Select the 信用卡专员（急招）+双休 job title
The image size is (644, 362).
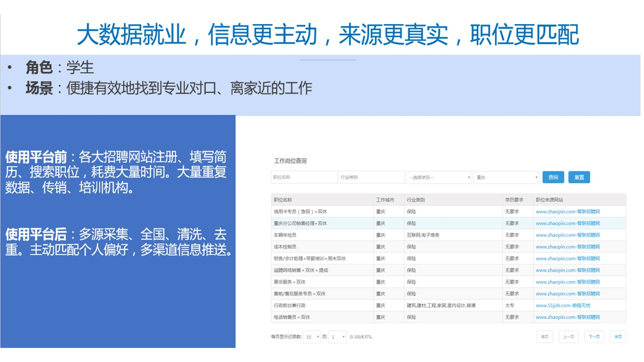[300, 212]
